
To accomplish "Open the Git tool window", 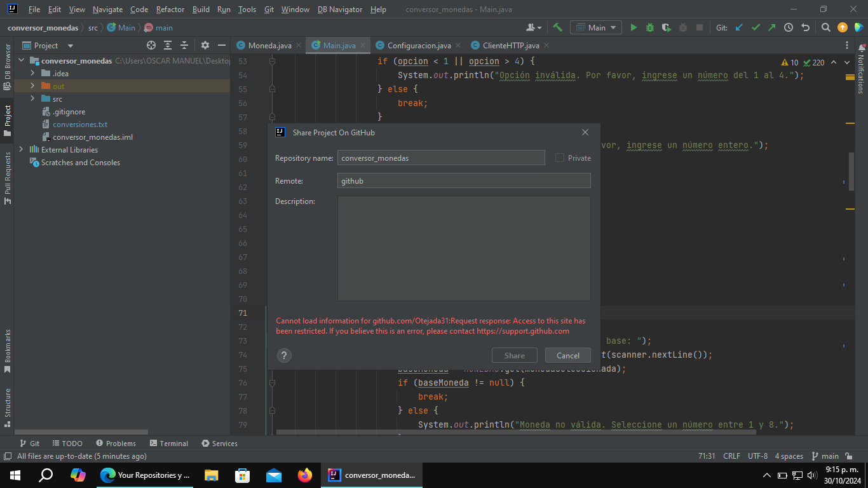I will point(29,443).
